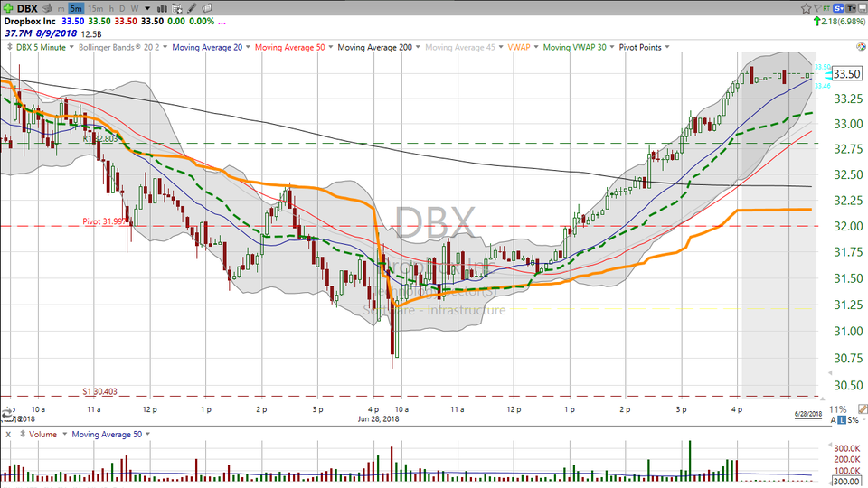Select the 5m timeframe button
The width and height of the screenshot is (868, 488).
(x=76, y=8)
